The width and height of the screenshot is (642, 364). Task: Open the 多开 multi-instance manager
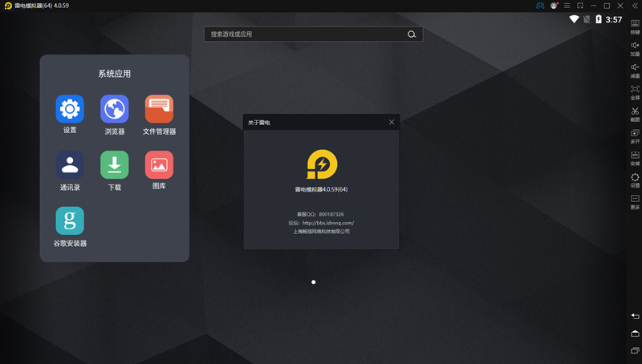[x=635, y=136]
